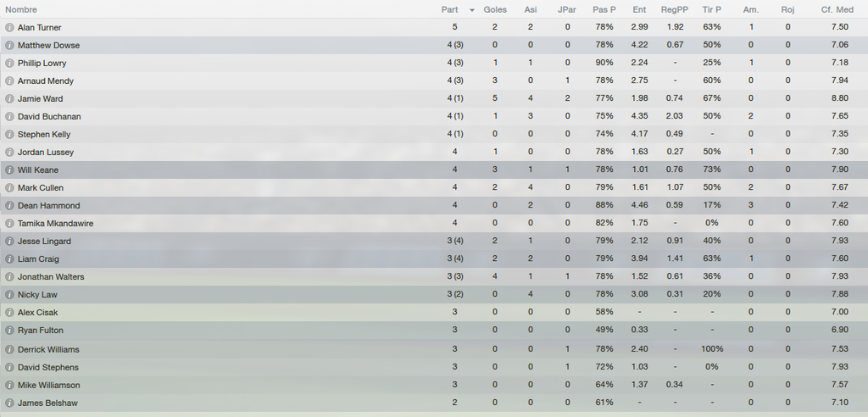Click the sort arrow beside Part column
Screen dimensions: 868x417
[x=471, y=10]
